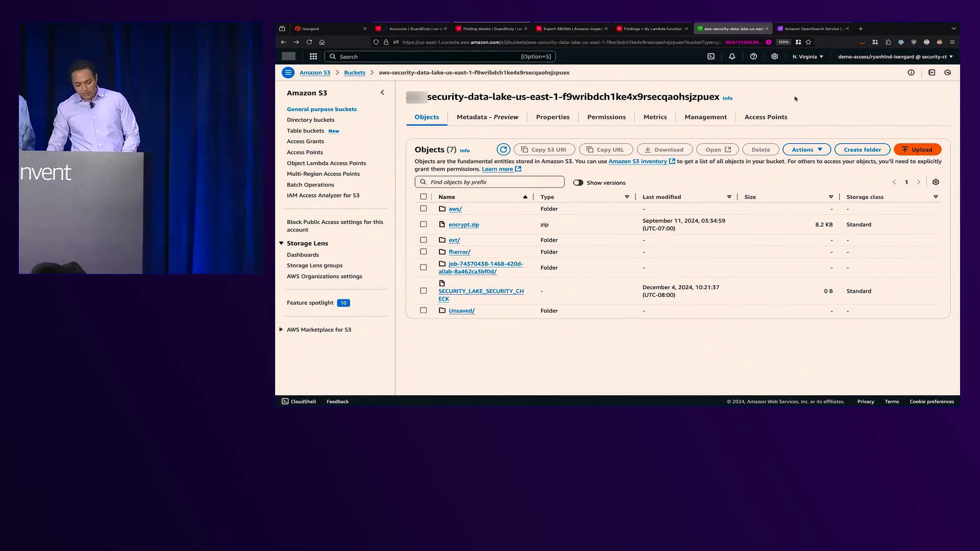The width and height of the screenshot is (980, 551).
Task: Click CloudShell icon in footer
Action: (x=285, y=402)
